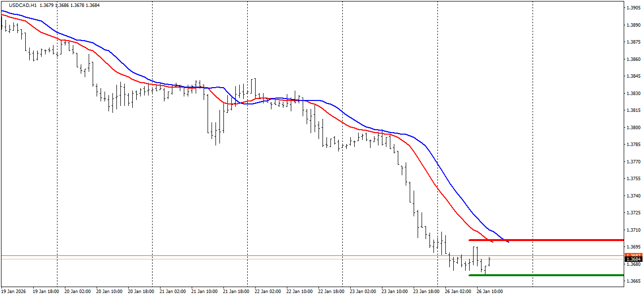Click the "20 Jan 02:00" time label
This screenshot has width=644, height=297.
click(77, 292)
